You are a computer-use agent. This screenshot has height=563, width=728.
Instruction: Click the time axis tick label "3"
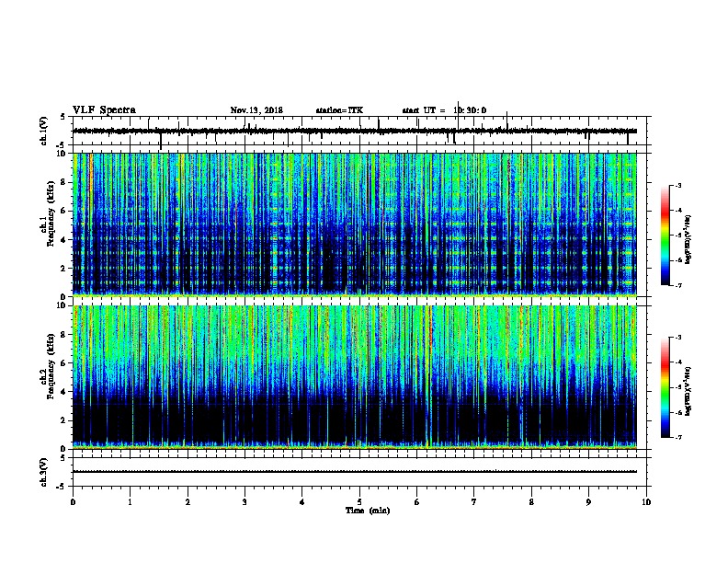pos(245,502)
